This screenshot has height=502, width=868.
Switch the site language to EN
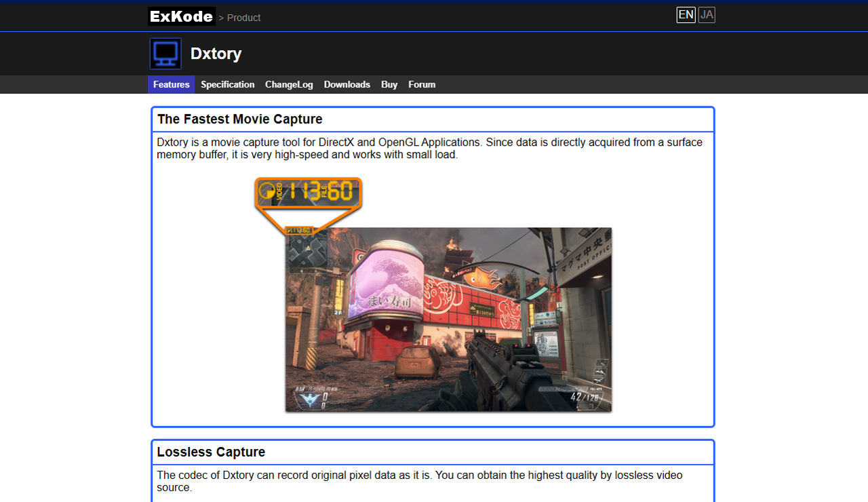tap(686, 15)
